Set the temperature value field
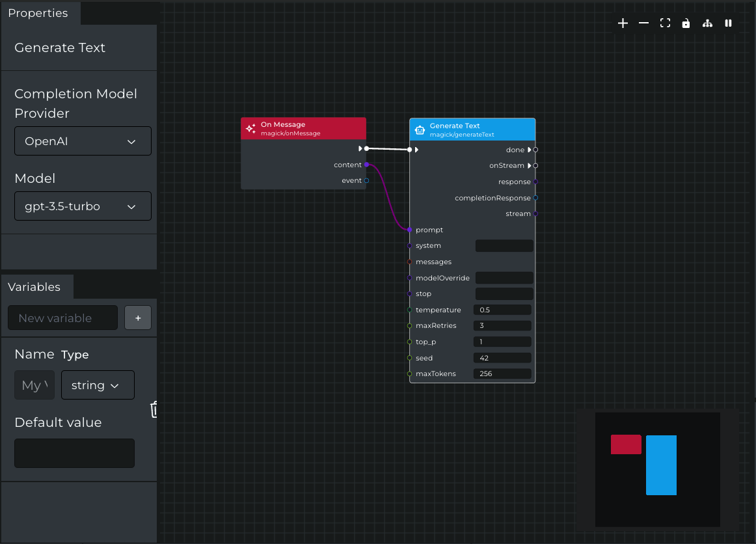This screenshot has height=544, width=756. [502, 309]
